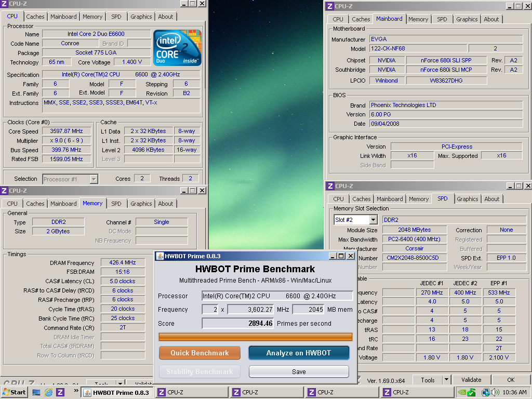The image size is (532, 399).
Task: Click the Show Desktop quick launch icon
Action: click(36, 393)
